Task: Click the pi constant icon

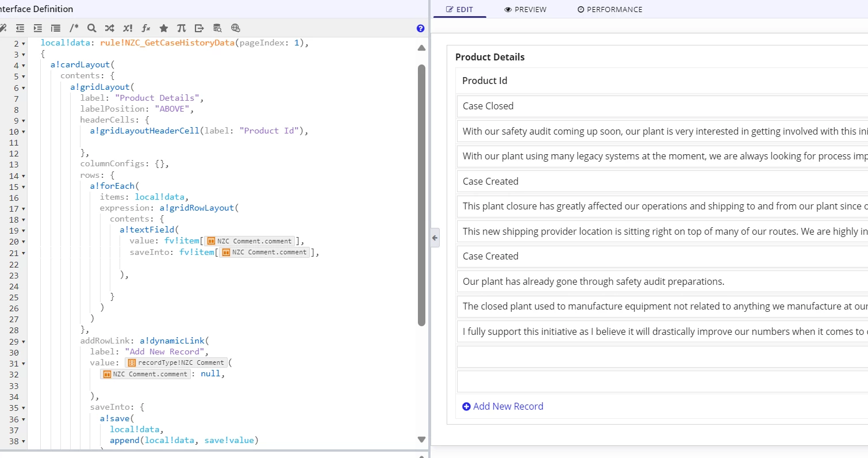Action: 182,28
